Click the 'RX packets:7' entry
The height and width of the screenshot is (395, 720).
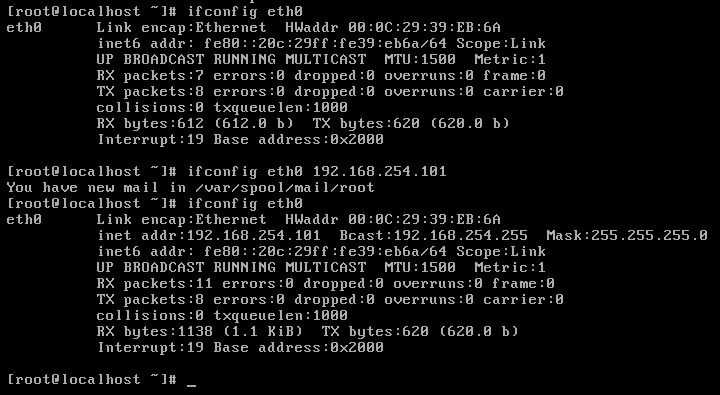click(x=150, y=75)
